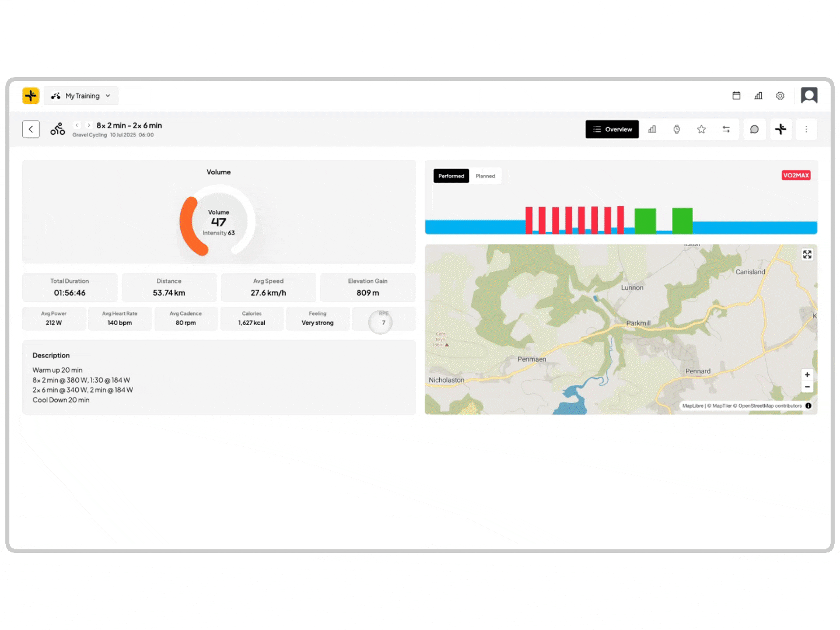Click the yellow app logo icon

[x=31, y=96]
